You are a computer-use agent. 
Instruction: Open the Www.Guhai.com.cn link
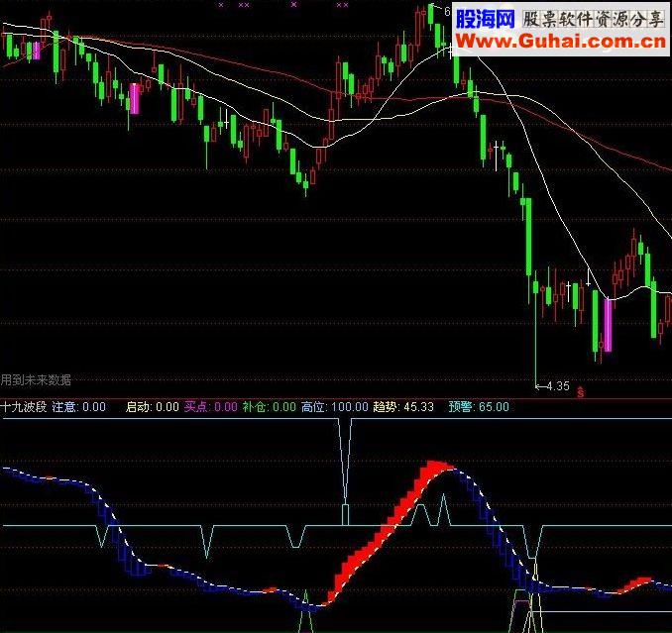tap(561, 42)
